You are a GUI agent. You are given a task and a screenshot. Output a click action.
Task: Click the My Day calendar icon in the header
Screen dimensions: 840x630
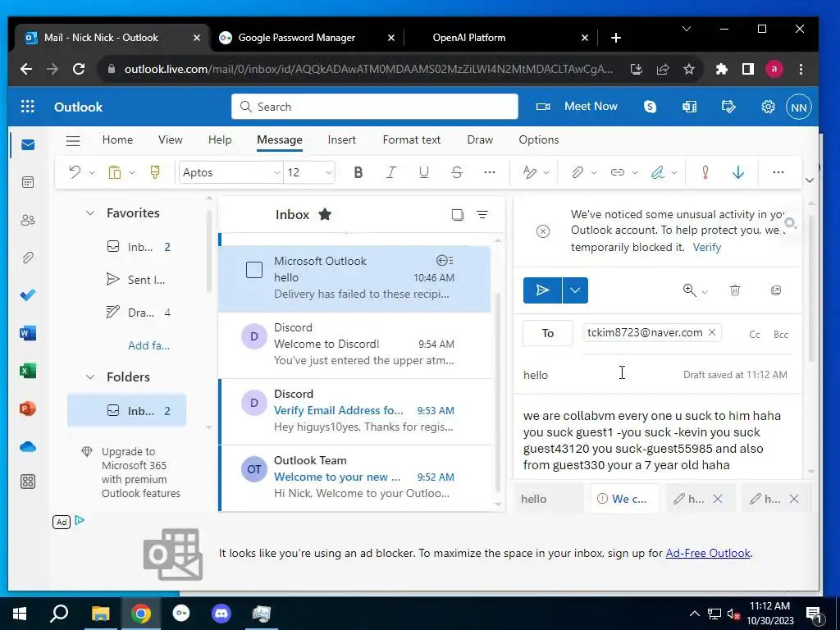[728, 107]
